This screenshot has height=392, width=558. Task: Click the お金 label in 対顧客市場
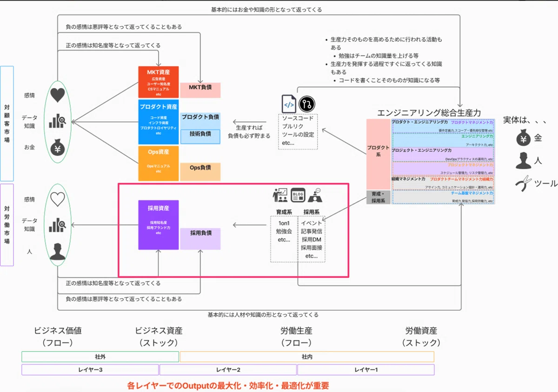coord(29,148)
